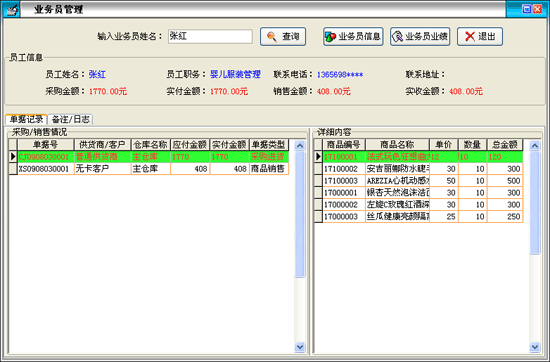Screen dimensions: 550x362
Task: Click the 采购/销售情况 vertical scrollbar thumb
Action: pyautogui.click(x=300, y=214)
